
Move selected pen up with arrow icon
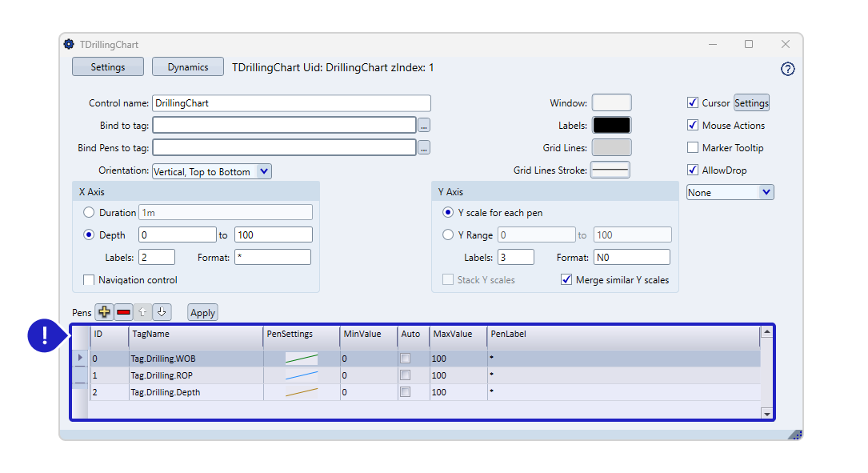pos(142,312)
